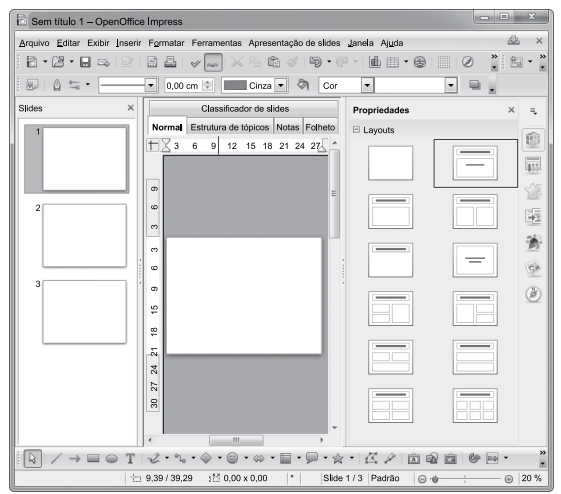Screen dimensions: 561x494
Task: Open Arrow Style dropdown arrow in line toolbar
Action: [88, 85]
